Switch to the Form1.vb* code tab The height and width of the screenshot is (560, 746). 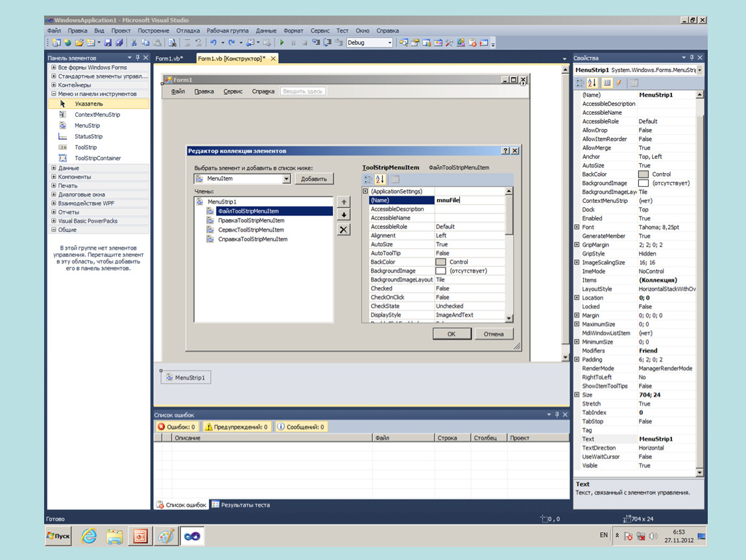pos(169,58)
